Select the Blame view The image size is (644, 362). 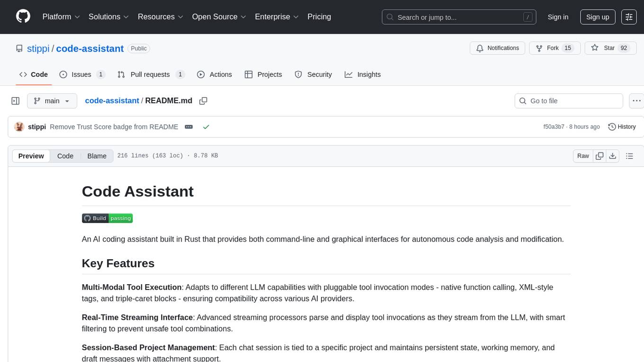(x=97, y=156)
